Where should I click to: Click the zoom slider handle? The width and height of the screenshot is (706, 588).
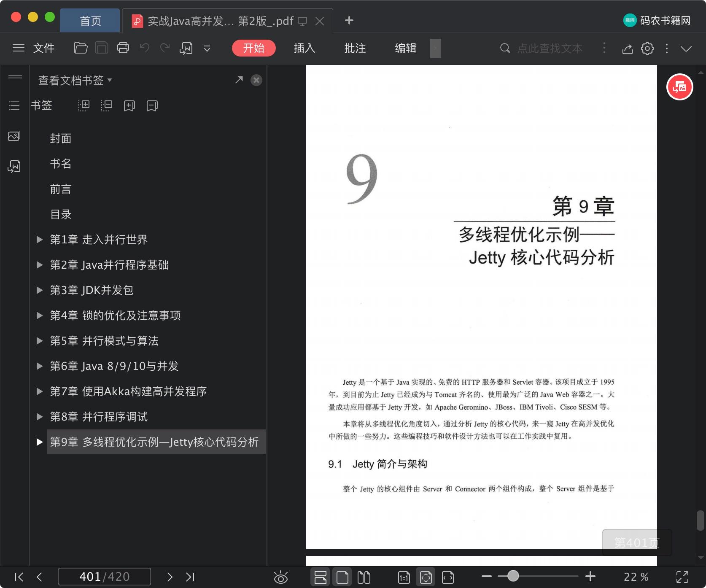point(513,576)
